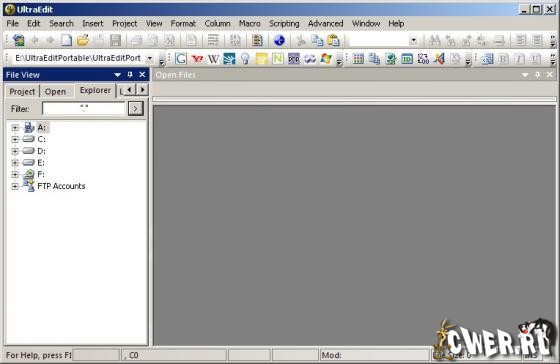Click the green file tree toolbar icon

[18, 40]
